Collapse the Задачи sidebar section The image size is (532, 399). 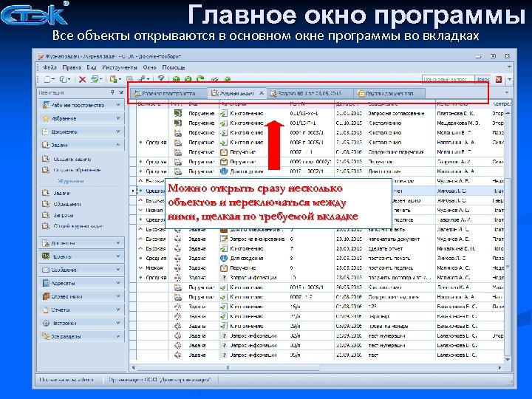[118, 145]
